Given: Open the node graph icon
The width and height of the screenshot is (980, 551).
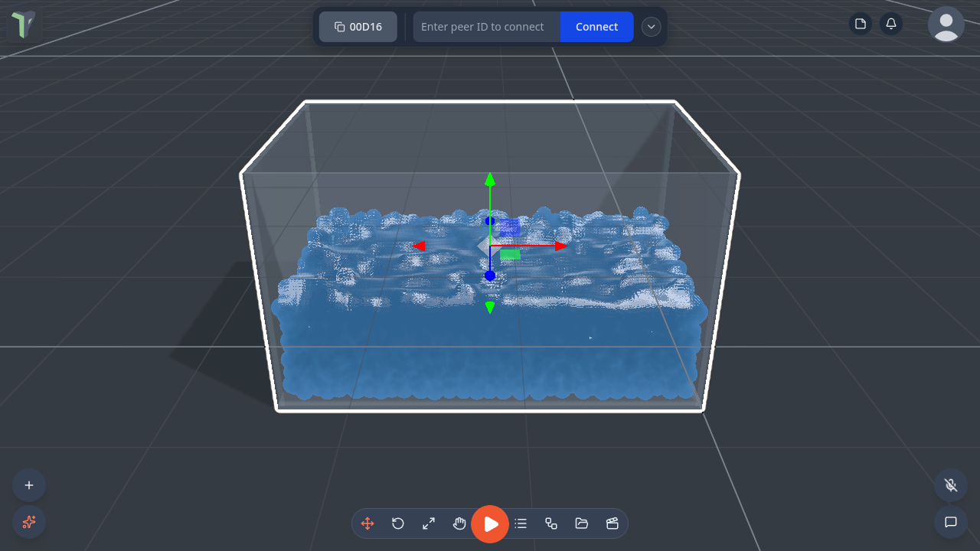Looking at the screenshot, I should click(x=551, y=523).
